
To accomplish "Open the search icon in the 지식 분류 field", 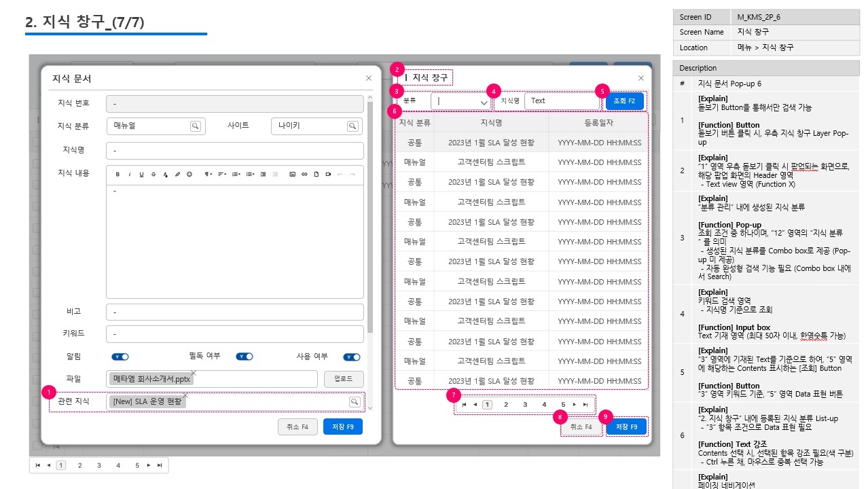I will (x=195, y=126).
